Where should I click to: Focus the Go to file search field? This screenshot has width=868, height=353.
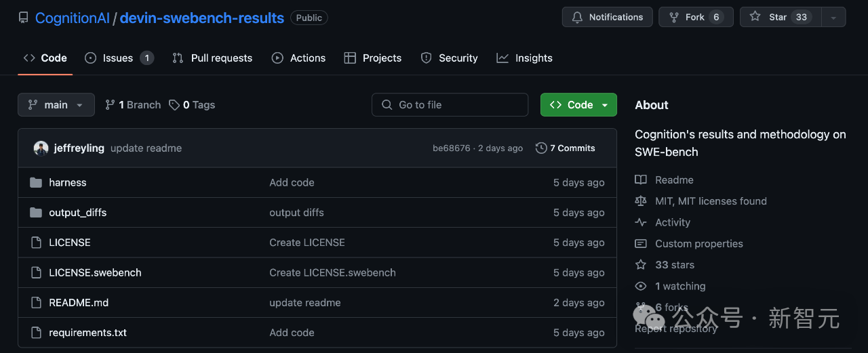coord(450,105)
